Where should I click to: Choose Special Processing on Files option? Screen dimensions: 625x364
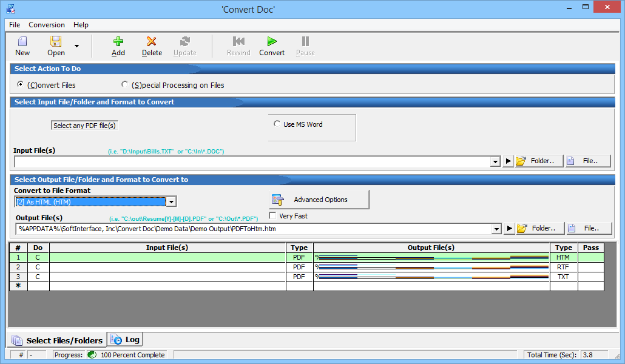[125, 85]
